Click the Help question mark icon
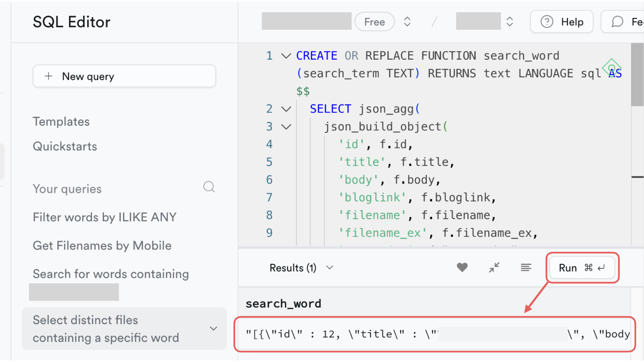The height and width of the screenshot is (362, 644). pyautogui.click(x=547, y=22)
